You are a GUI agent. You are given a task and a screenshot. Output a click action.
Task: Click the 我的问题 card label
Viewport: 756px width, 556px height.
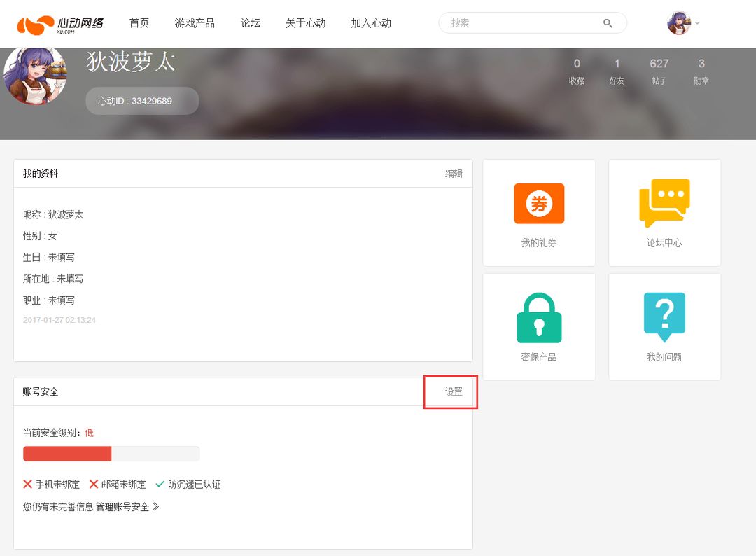click(664, 357)
